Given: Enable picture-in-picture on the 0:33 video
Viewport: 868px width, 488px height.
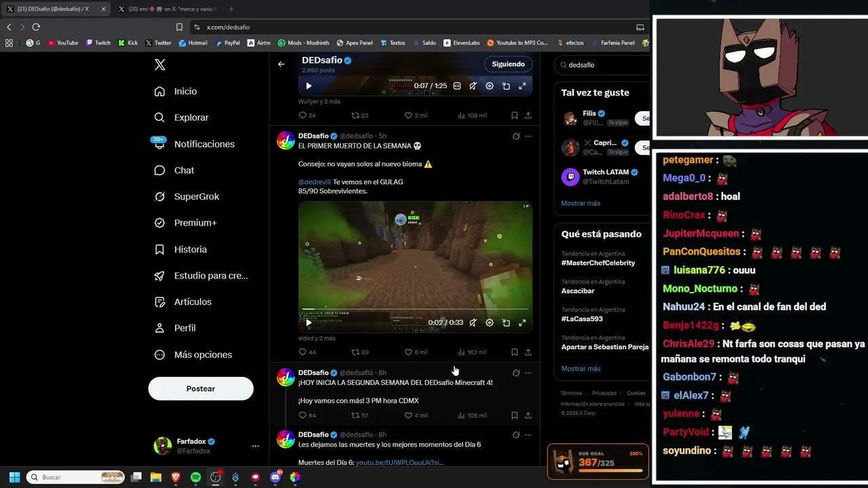Looking at the screenshot, I should pos(506,323).
